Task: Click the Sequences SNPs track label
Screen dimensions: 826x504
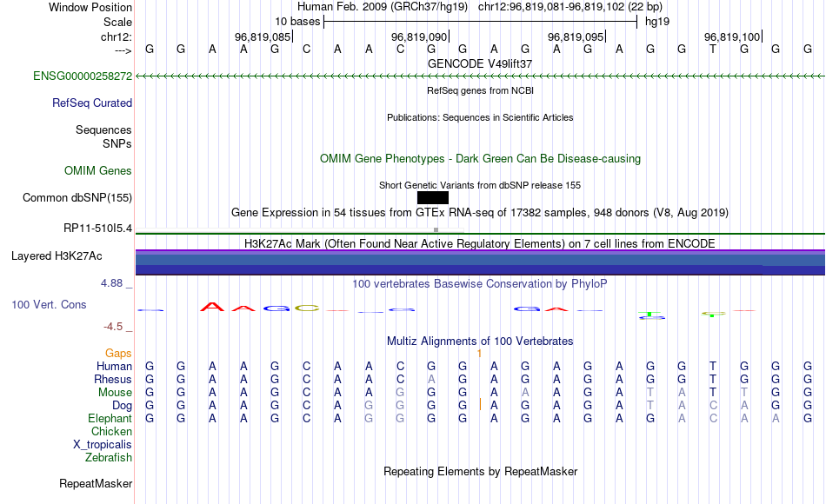Action: pyautogui.click(x=103, y=137)
